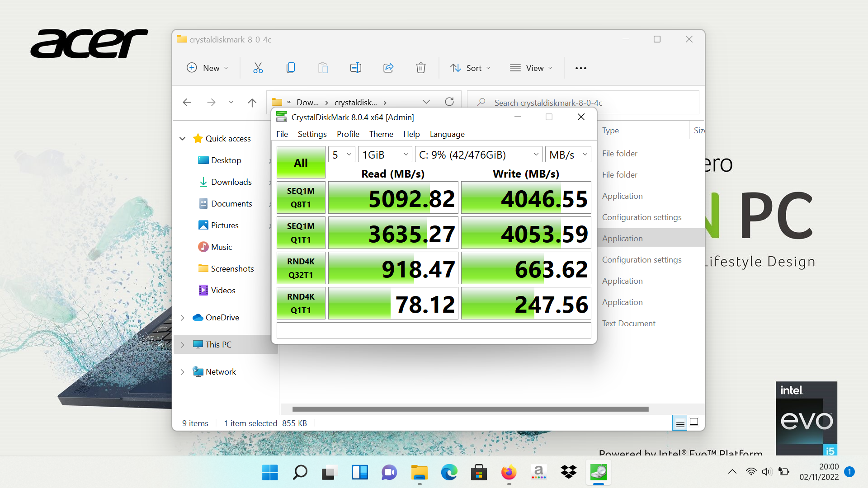This screenshot has height=488, width=868.
Task: Click the Copy icon in Explorer toolbar
Action: [x=291, y=68]
